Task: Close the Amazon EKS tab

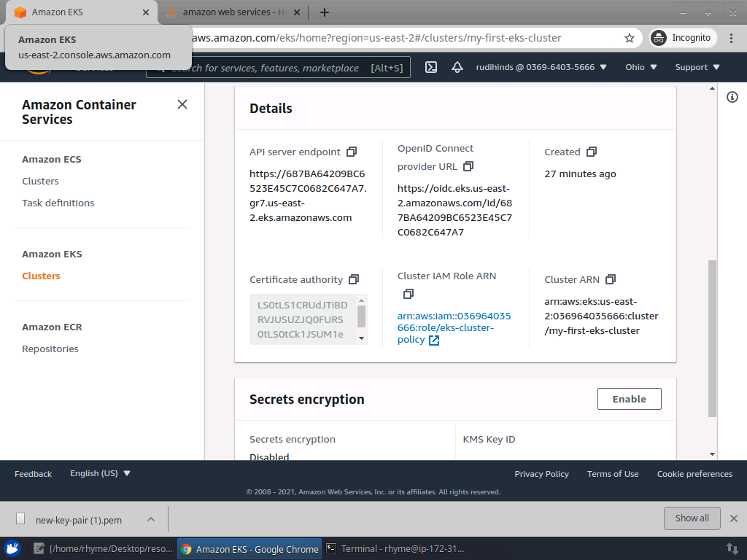Action: (146, 12)
